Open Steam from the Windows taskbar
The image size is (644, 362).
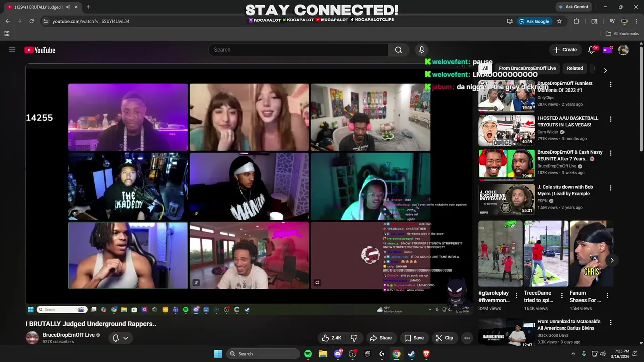pyautogui.click(x=411, y=354)
